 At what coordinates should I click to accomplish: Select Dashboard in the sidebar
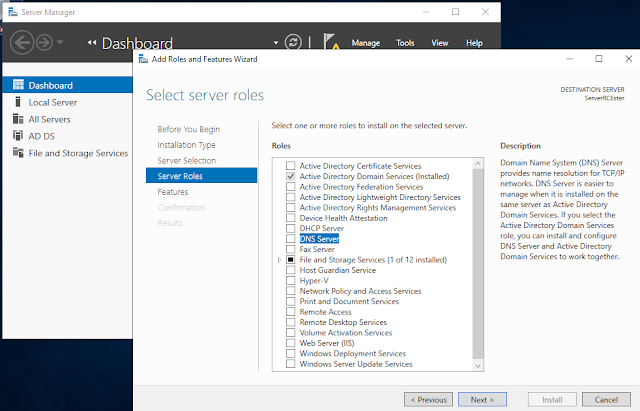(x=67, y=85)
